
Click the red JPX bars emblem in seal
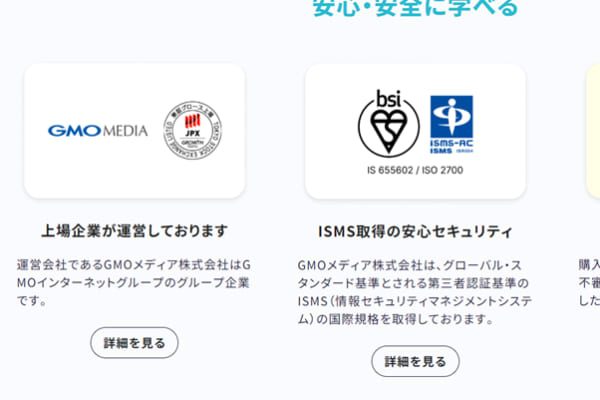192,121
